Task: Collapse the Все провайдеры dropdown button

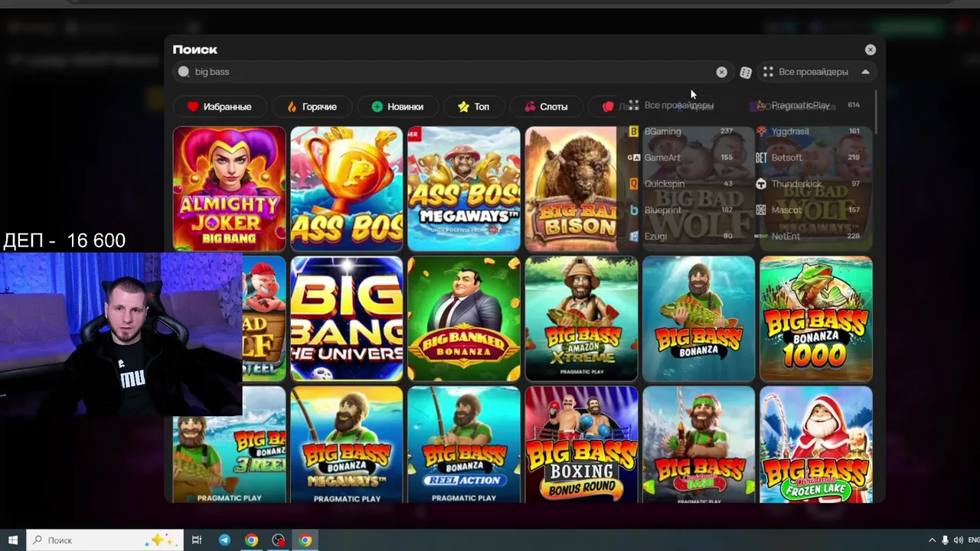Action: pyautogui.click(x=816, y=72)
